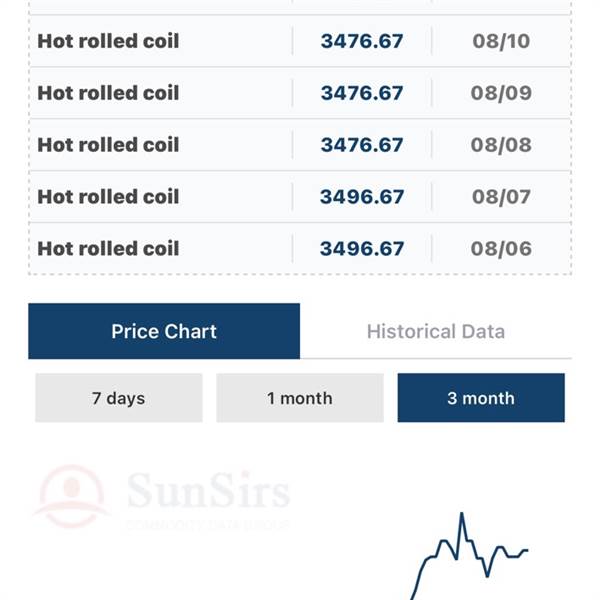Click the 3496.67 price for 08/06
Screen dimensions: 600x600
[x=362, y=249]
